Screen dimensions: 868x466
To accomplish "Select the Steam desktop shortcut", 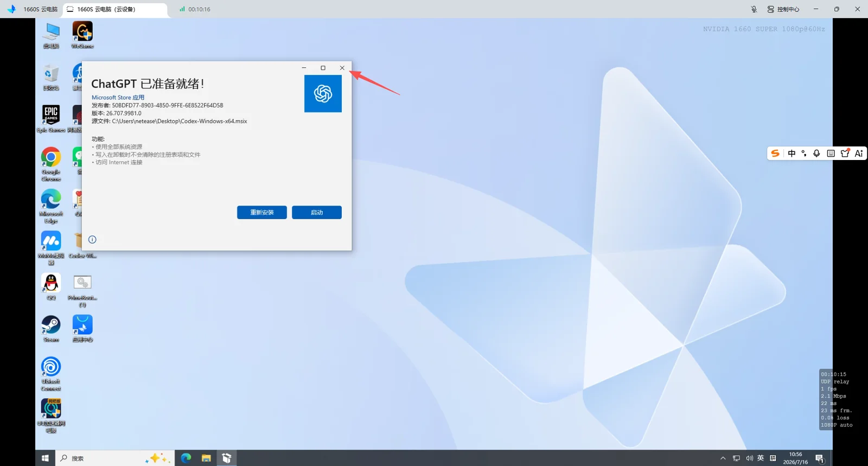I will (x=51, y=329).
